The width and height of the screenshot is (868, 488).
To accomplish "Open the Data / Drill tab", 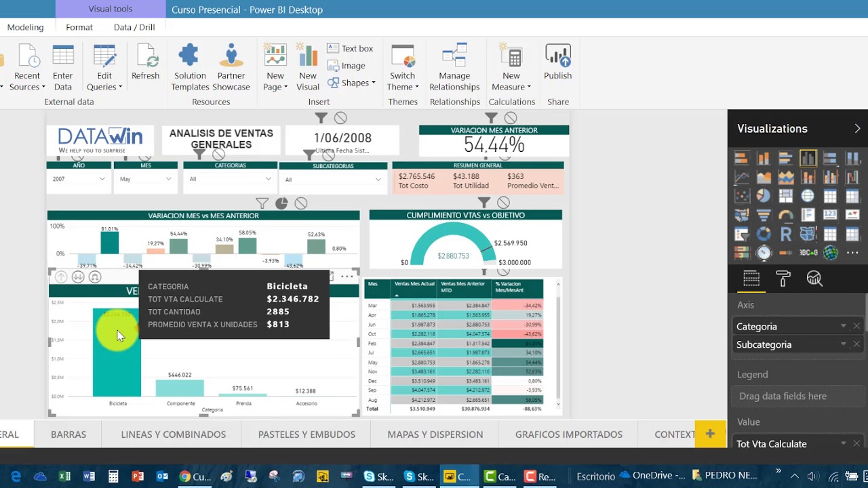I will (x=134, y=27).
